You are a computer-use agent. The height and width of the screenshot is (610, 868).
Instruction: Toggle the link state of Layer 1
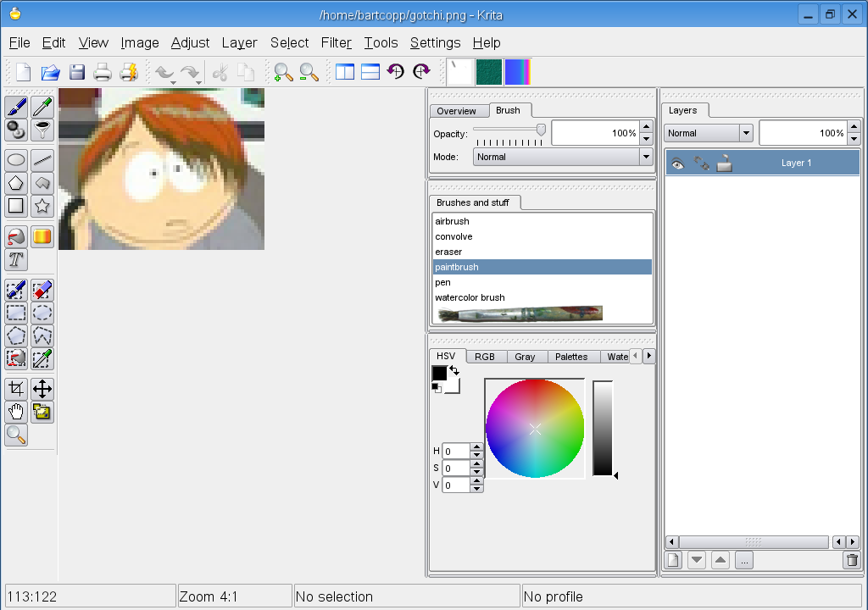701,164
